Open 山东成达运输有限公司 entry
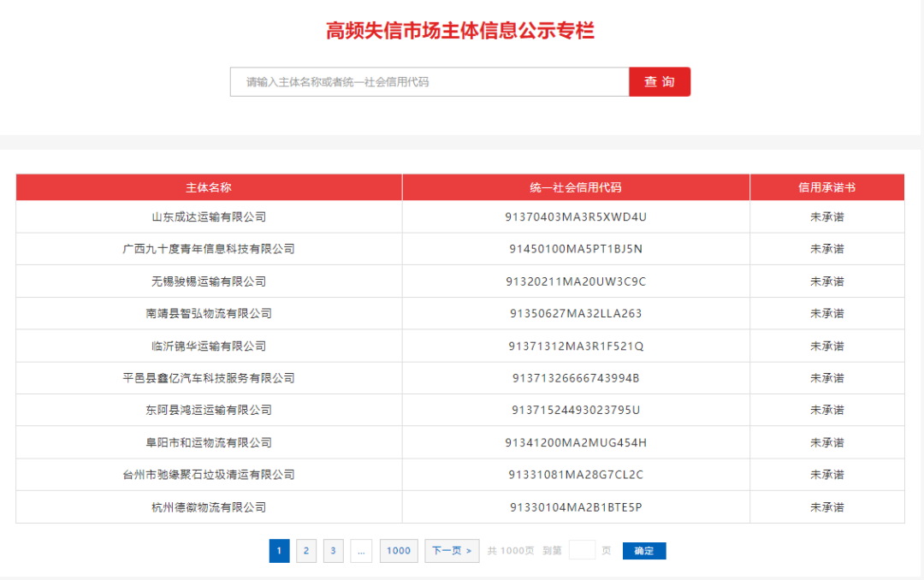The width and height of the screenshot is (924, 580). [209, 217]
